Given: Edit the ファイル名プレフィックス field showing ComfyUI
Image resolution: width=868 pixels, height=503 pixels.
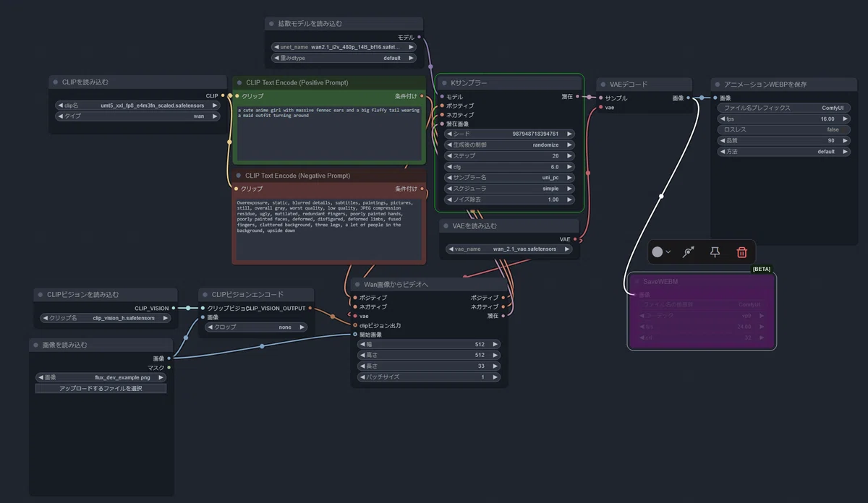Looking at the screenshot, I should coord(783,108).
